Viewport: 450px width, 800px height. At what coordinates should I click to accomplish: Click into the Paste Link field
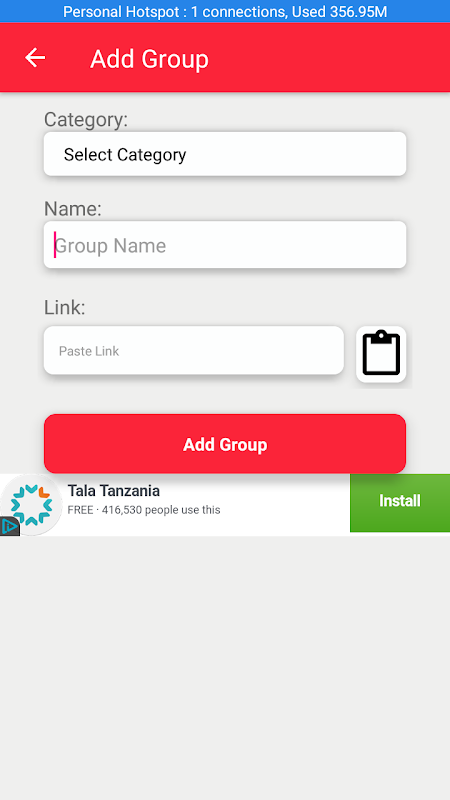pos(194,351)
